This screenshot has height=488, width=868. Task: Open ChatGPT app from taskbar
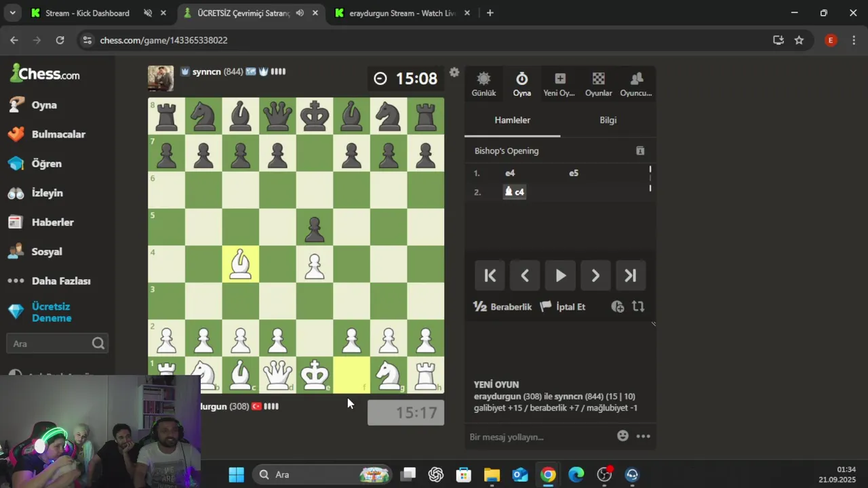coord(435,474)
